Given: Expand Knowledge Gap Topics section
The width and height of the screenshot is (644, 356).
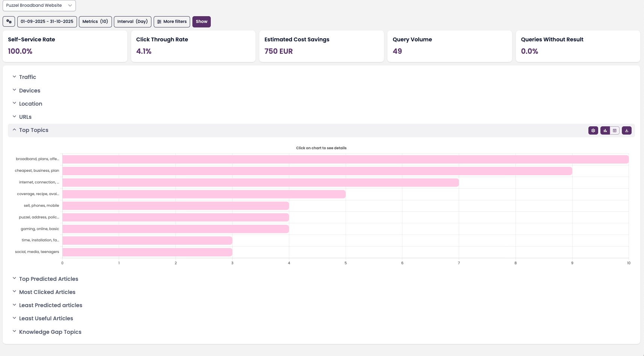Looking at the screenshot, I should click(50, 332).
